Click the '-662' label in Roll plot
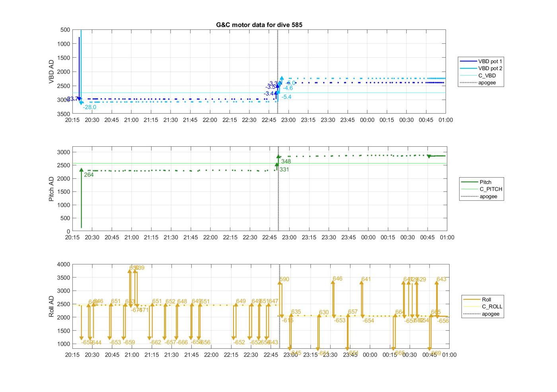This screenshot has width=557, height=392. (x=156, y=343)
